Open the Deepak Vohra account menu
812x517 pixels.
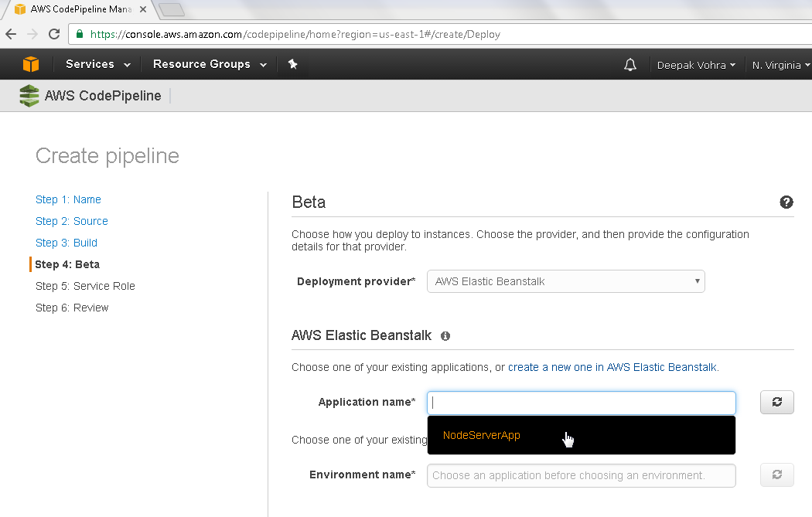[x=696, y=65]
